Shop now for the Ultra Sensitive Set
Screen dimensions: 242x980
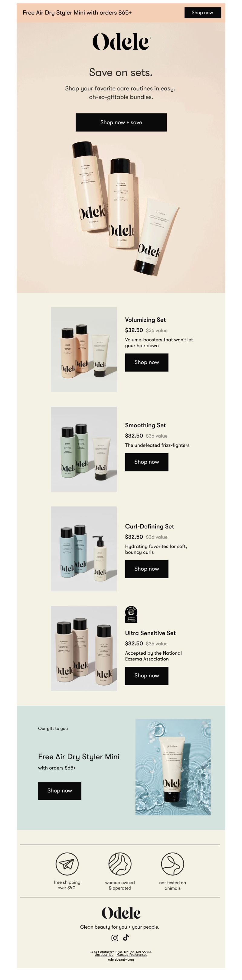pos(147,676)
